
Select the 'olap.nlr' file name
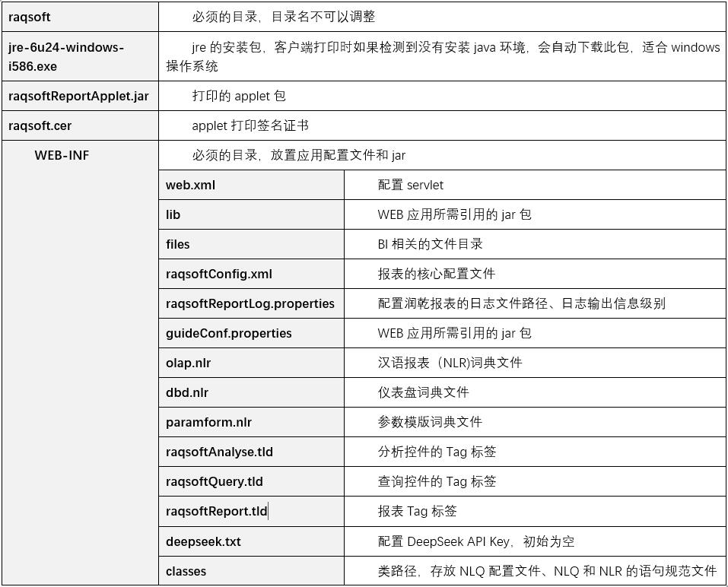coord(188,363)
